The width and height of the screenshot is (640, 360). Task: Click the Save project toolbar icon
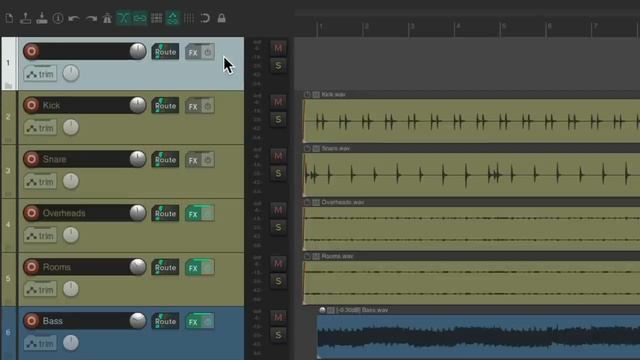(42, 18)
